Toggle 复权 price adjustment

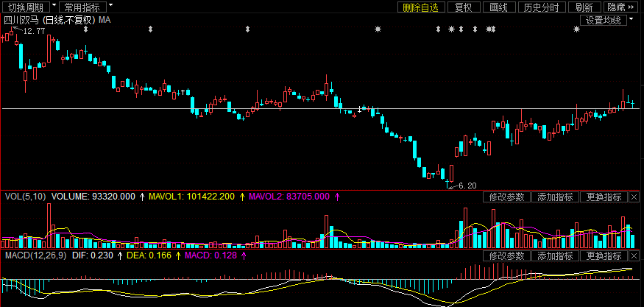coord(463,7)
